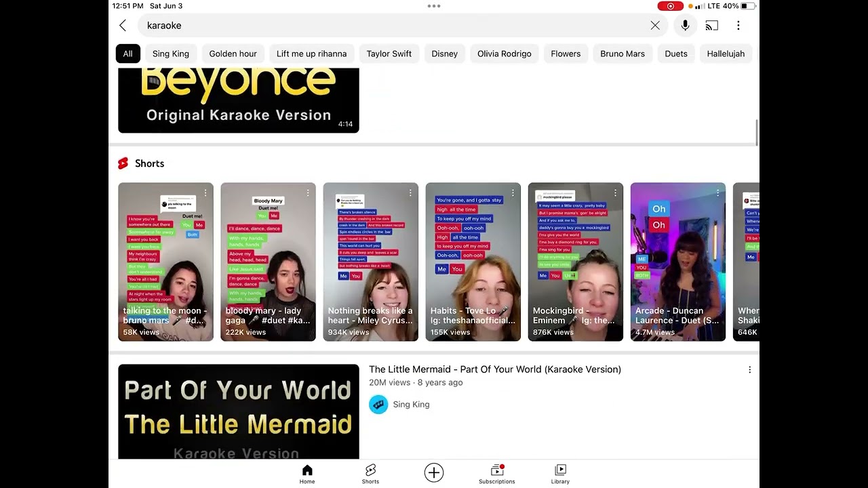Open the Arcade - Duncan Laurence short
Screen dimensions: 868x488
coord(678,262)
